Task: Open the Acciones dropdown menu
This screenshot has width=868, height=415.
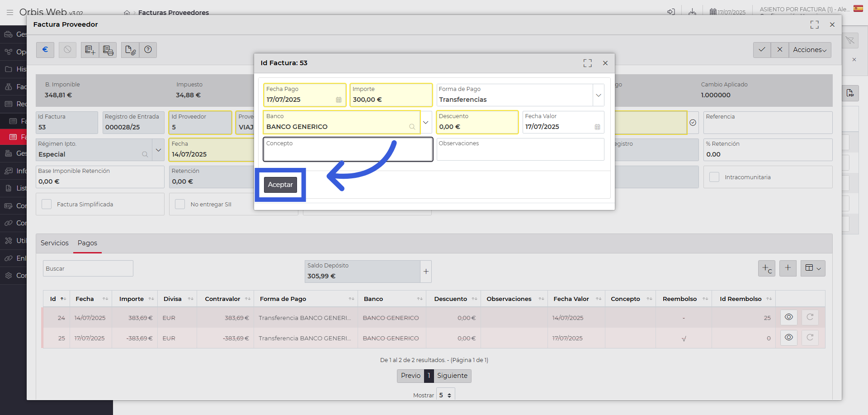Action: pyautogui.click(x=810, y=50)
